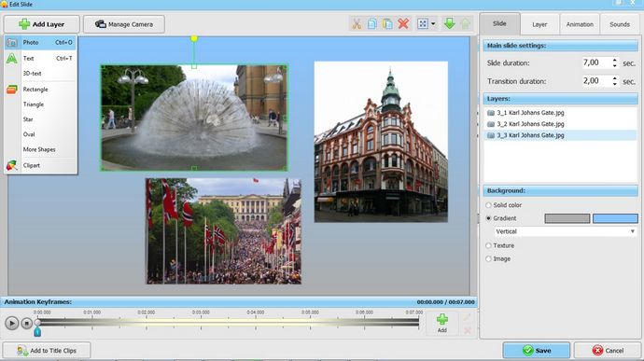The image size is (644, 361).
Task: Add a keyframe with green plus
Action: click(441, 323)
